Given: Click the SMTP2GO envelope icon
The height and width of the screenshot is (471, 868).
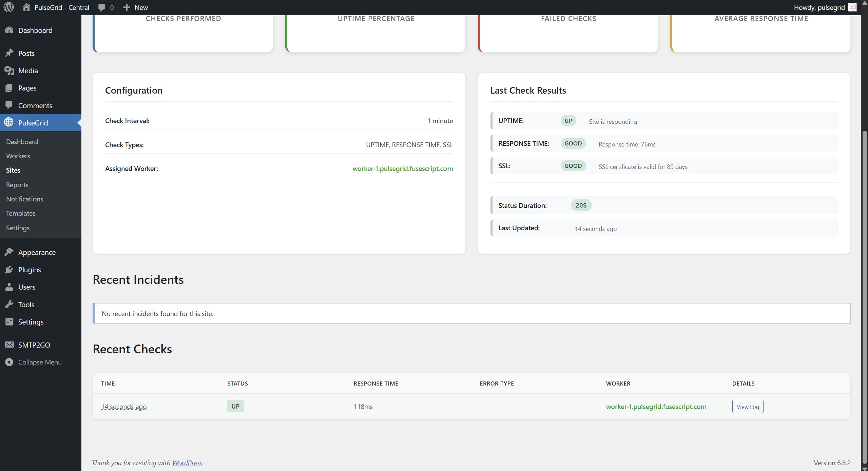Looking at the screenshot, I should [x=9, y=345].
